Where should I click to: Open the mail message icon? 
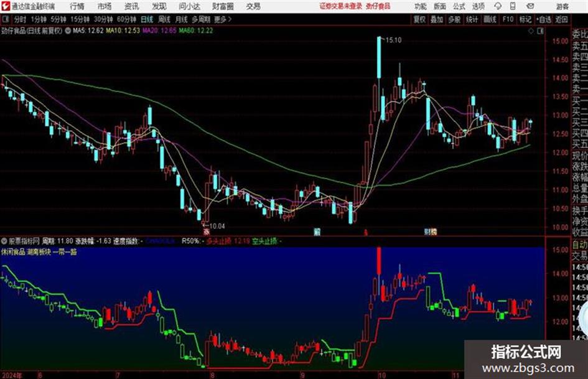[530, 6]
